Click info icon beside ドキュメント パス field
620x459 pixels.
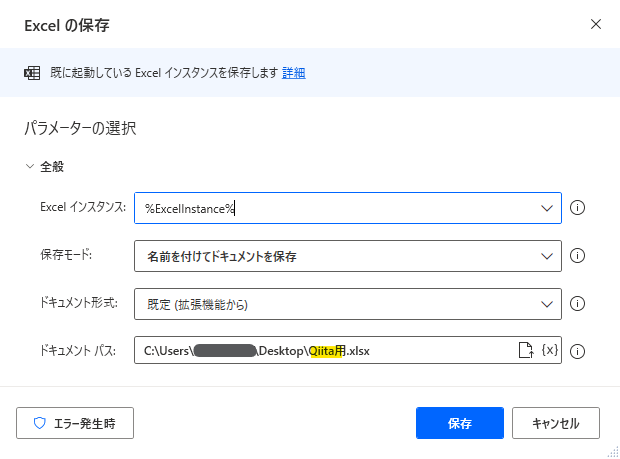577,351
